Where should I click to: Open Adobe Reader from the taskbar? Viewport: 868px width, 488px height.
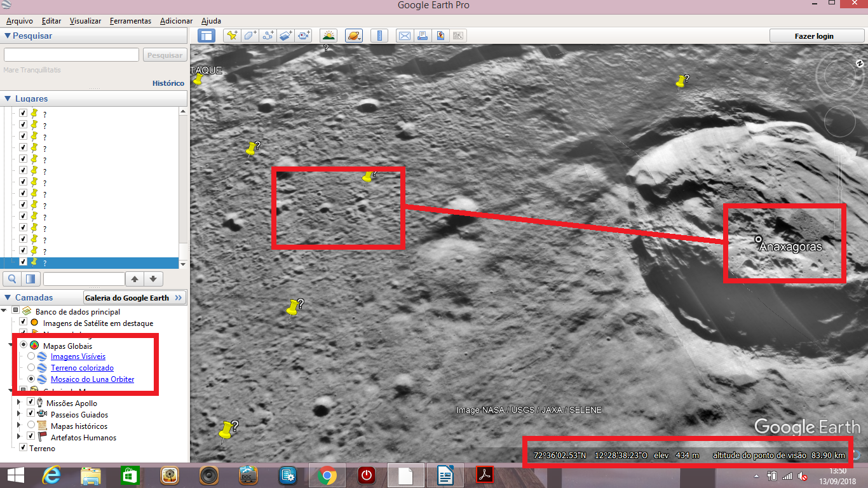pyautogui.click(x=485, y=475)
